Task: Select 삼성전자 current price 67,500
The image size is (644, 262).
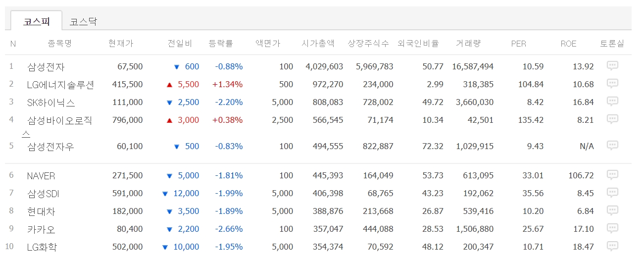Action: (x=130, y=66)
